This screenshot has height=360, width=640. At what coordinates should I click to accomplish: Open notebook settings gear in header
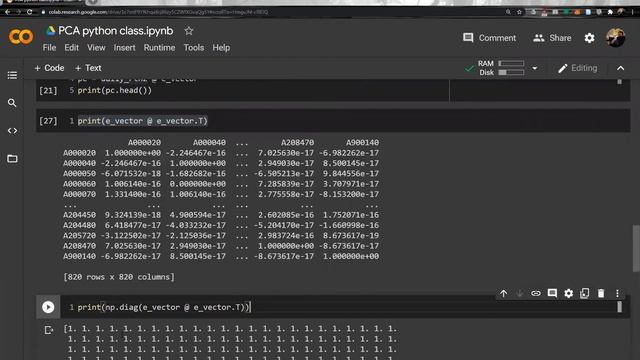tap(589, 38)
